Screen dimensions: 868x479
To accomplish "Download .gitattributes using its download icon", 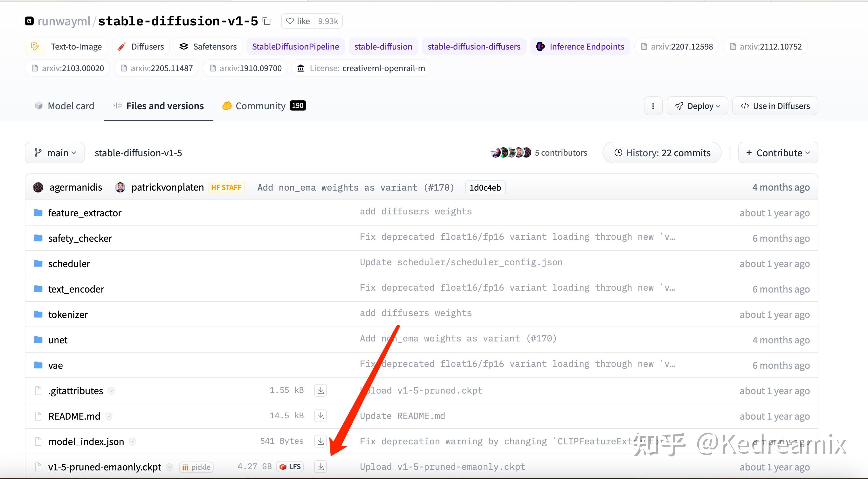I will tap(320, 390).
